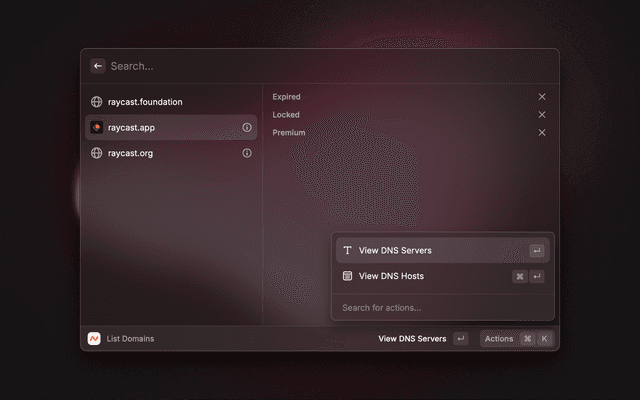Click the raycast.app favicon icon

pyautogui.click(x=97, y=128)
